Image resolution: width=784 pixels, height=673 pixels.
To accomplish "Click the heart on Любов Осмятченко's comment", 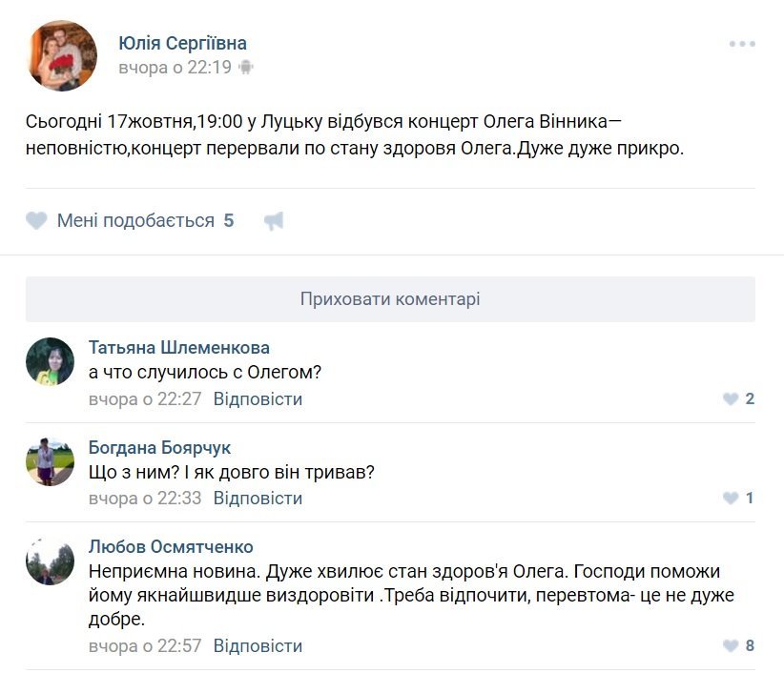I will click(x=731, y=645).
